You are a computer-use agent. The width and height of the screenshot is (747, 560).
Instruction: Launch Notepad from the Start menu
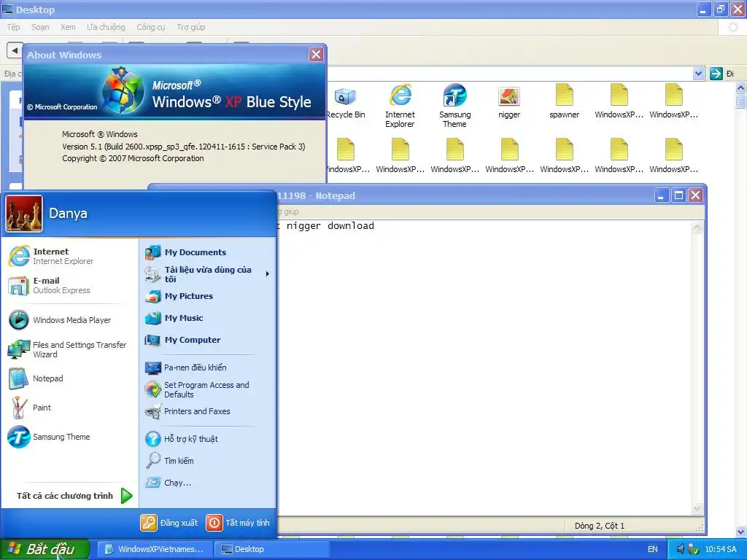36,378
